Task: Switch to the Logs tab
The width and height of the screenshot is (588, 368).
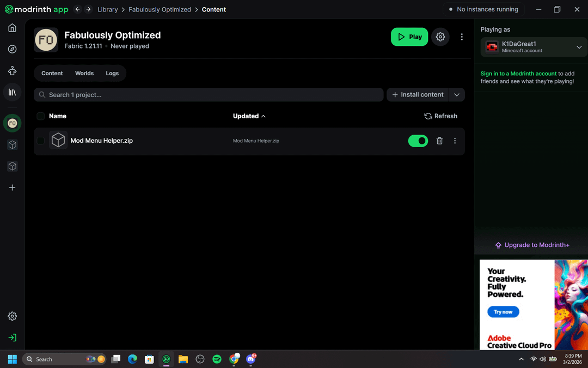Action: (112, 73)
